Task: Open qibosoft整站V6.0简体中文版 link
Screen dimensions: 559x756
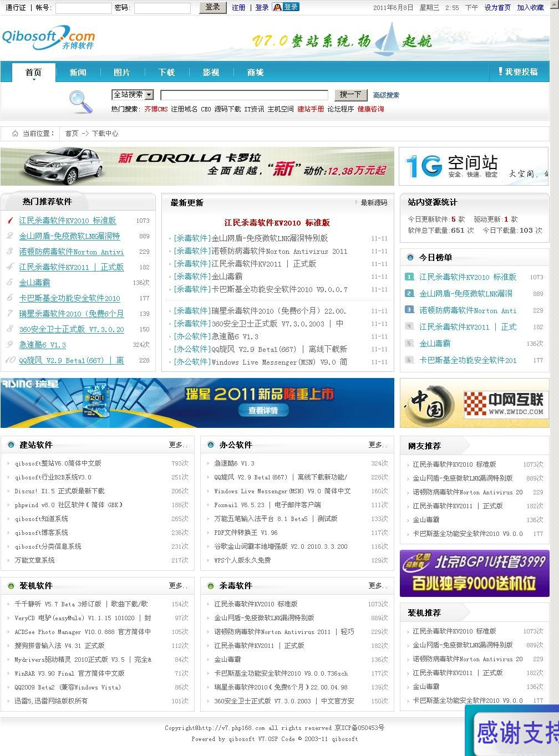Action: coord(58,463)
